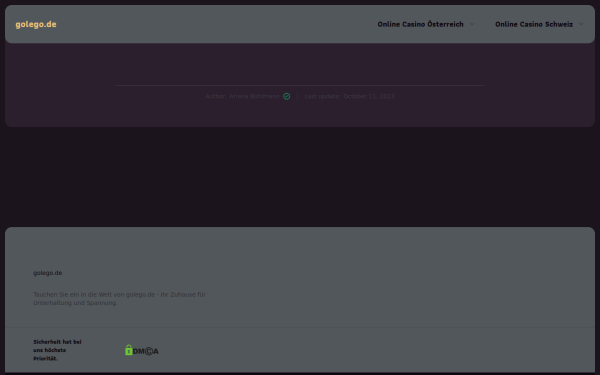Expand the chevron next to Online Casino Österreich
The image size is (600, 375).
pos(472,24)
